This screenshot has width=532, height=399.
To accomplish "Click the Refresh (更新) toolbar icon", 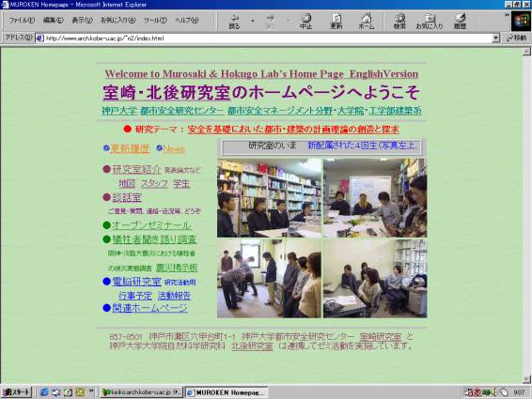I will 336,22.
